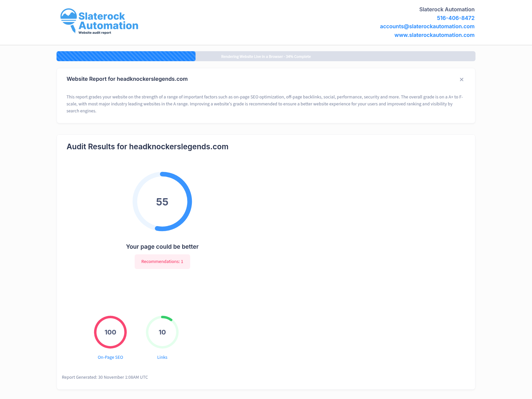The height and width of the screenshot is (399, 532).
Task: Click the Links score circle showing 10
Action: (162, 332)
